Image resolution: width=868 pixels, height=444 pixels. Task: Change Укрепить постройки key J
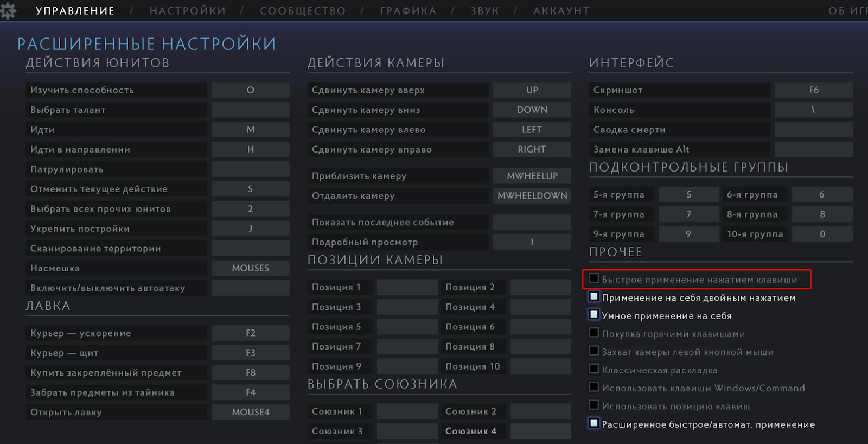(x=251, y=229)
